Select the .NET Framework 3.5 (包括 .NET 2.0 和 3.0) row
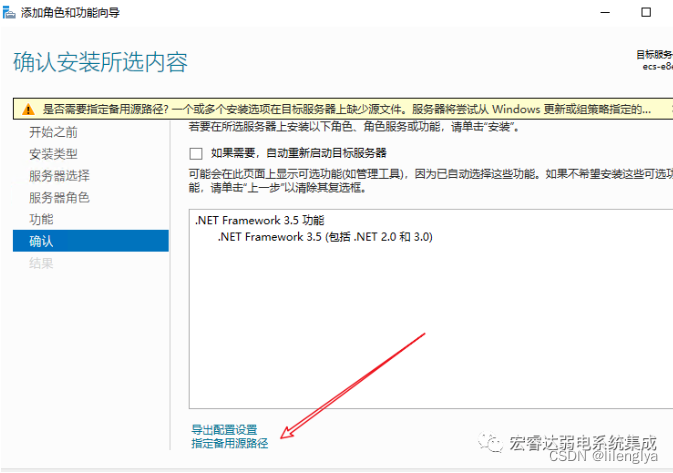 [x=325, y=237]
